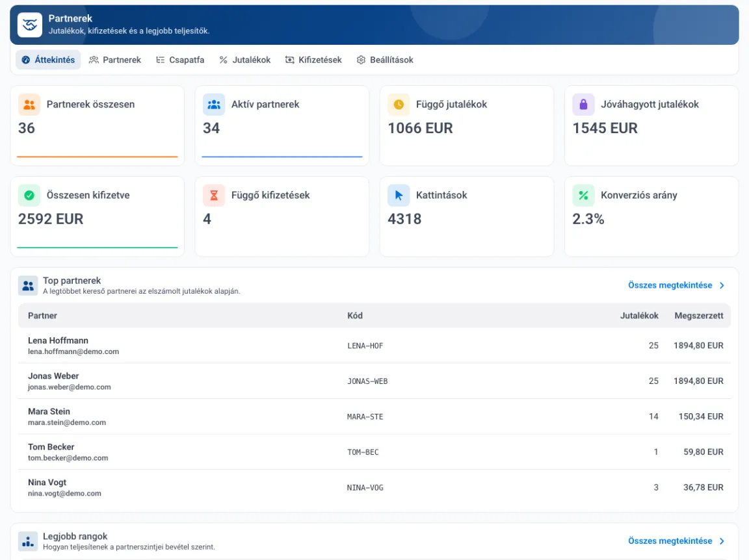
Task: Go to the Jutalékok tab
Action: click(245, 60)
